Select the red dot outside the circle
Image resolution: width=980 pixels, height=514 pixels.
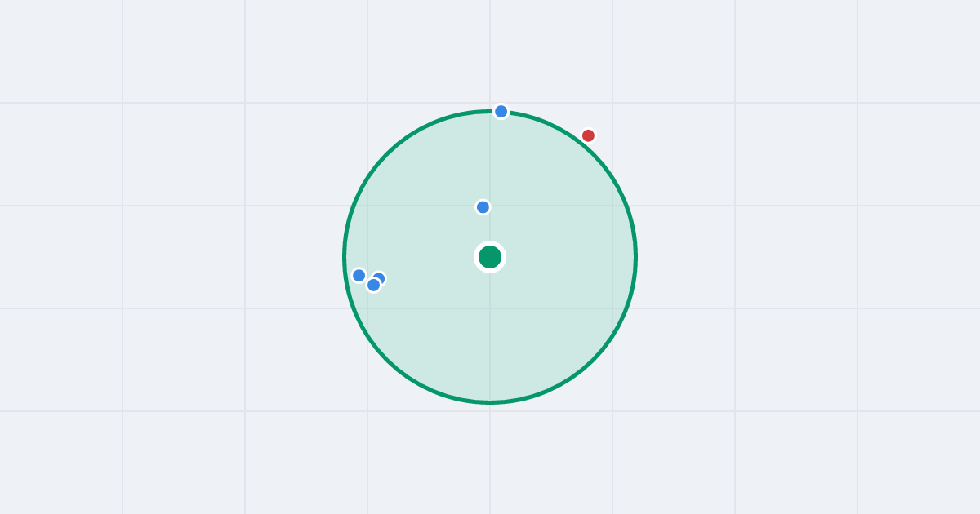588,135
